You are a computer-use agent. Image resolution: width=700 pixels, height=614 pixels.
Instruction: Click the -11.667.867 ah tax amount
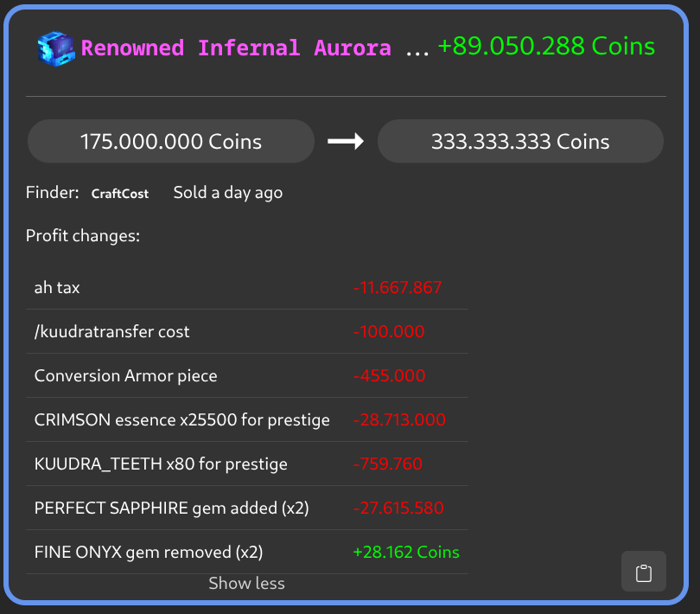tap(398, 287)
